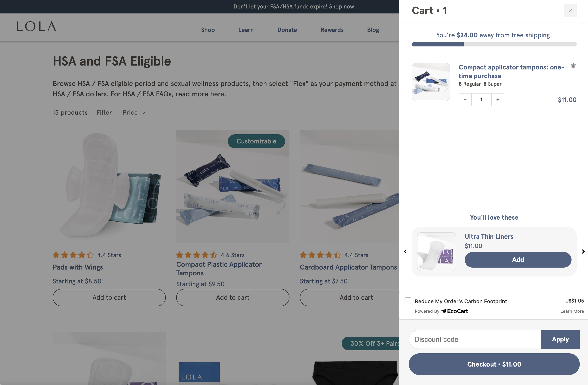The image size is (588, 385).
Task: Decrease tampon quantity with minus button
Action: click(x=465, y=100)
